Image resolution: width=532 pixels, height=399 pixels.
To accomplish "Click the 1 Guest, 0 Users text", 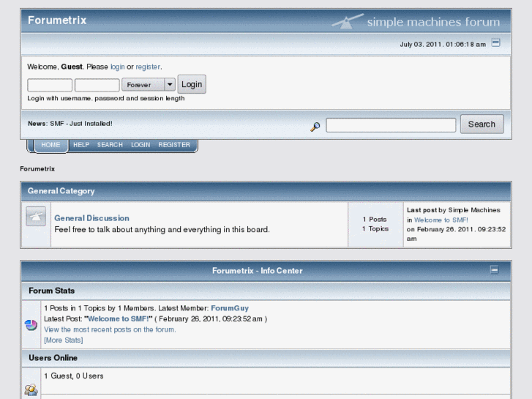I will click(x=74, y=376).
